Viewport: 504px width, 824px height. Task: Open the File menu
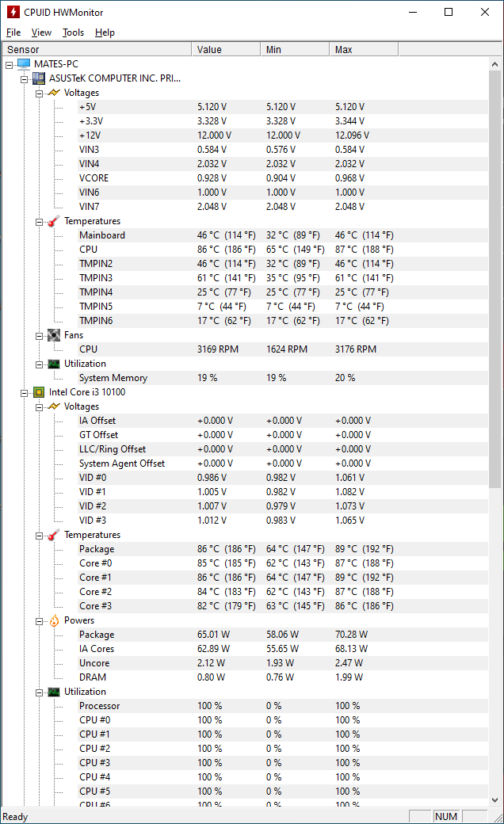pos(13,32)
